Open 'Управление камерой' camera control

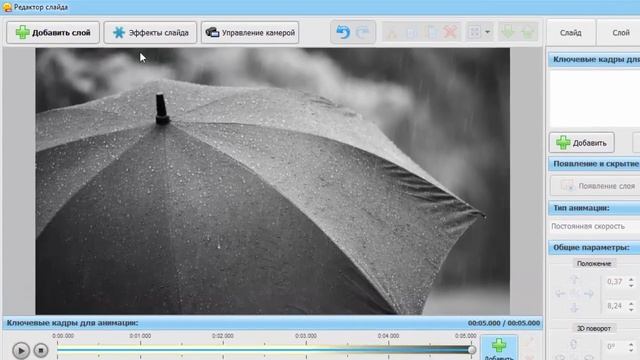click(x=250, y=32)
